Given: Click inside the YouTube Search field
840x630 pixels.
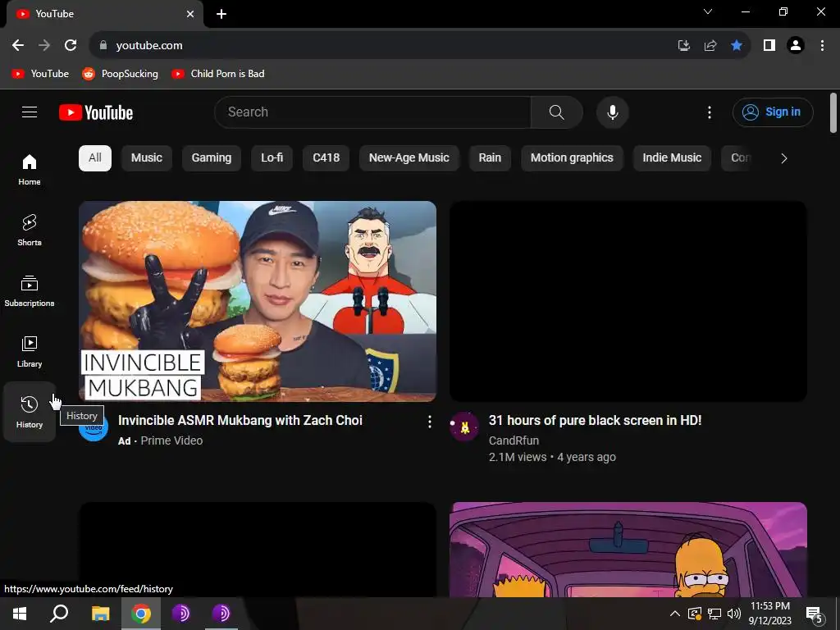Looking at the screenshot, I should (x=373, y=112).
